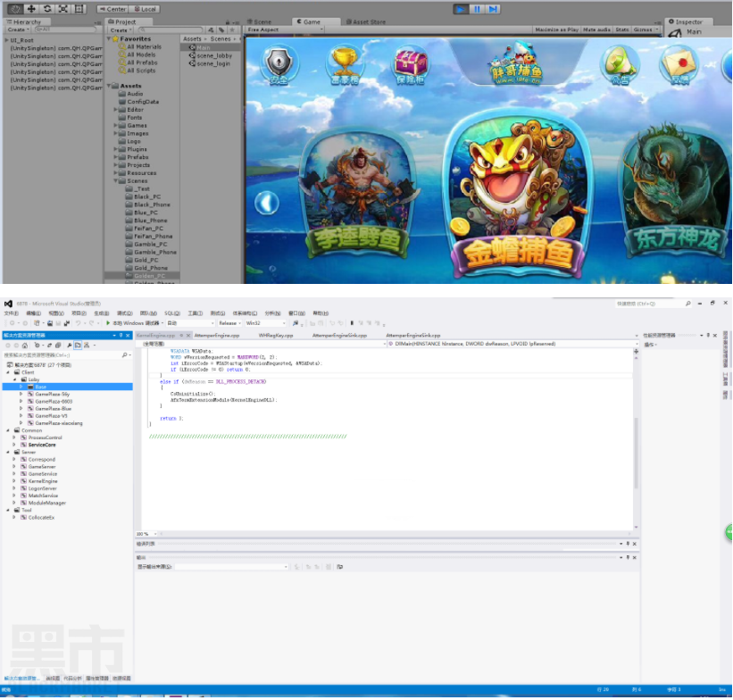Open the SQL menu in Visual Studio
The height and width of the screenshot is (700, 733).
coord(172,313)
